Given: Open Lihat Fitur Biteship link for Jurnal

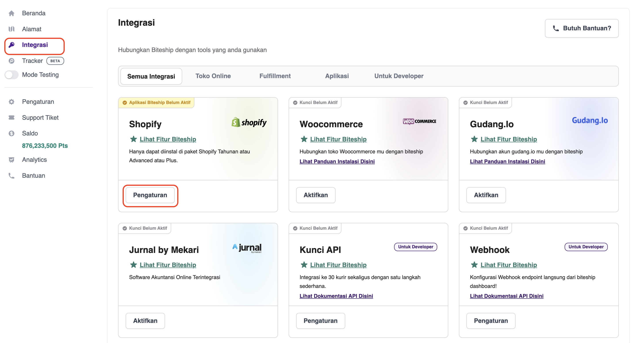Looking at the screenshot, I should pyautogui.click(x=168, y=265).
